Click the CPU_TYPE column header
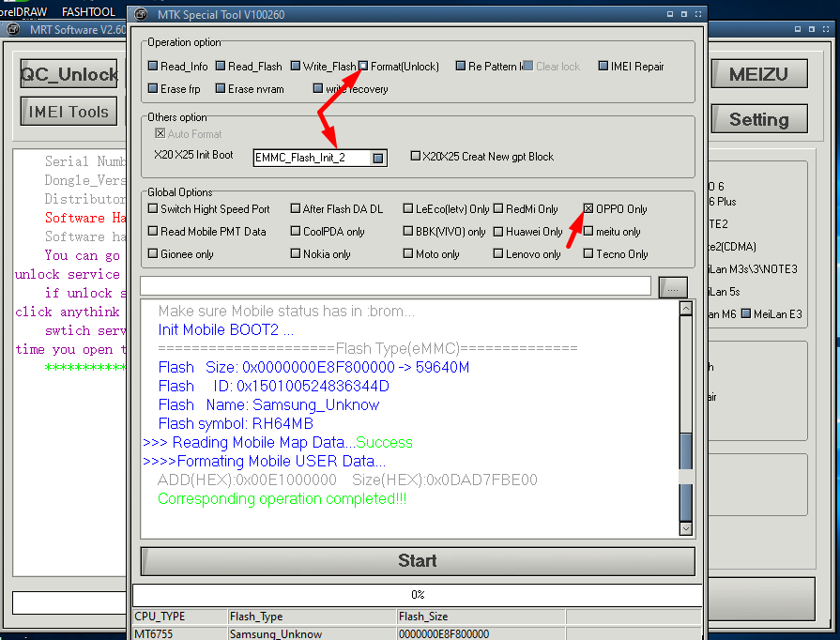The image size is (840, 640). pos(180,617)
